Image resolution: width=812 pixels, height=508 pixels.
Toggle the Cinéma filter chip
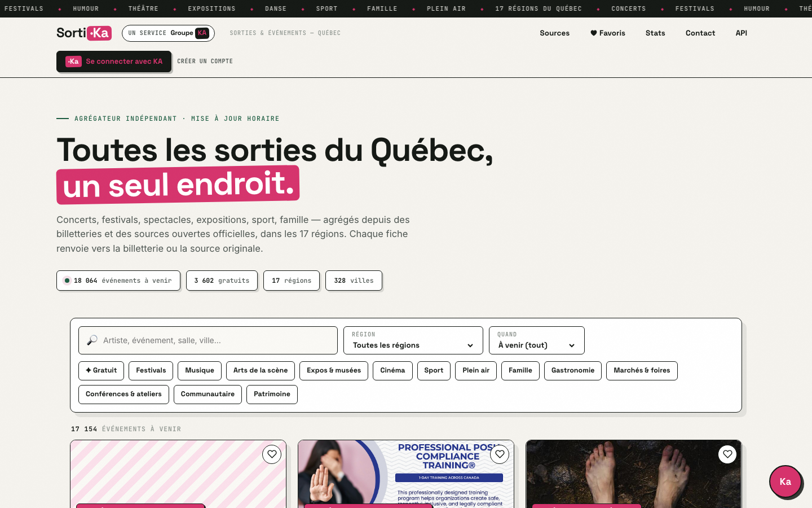[x=392, y=371]
